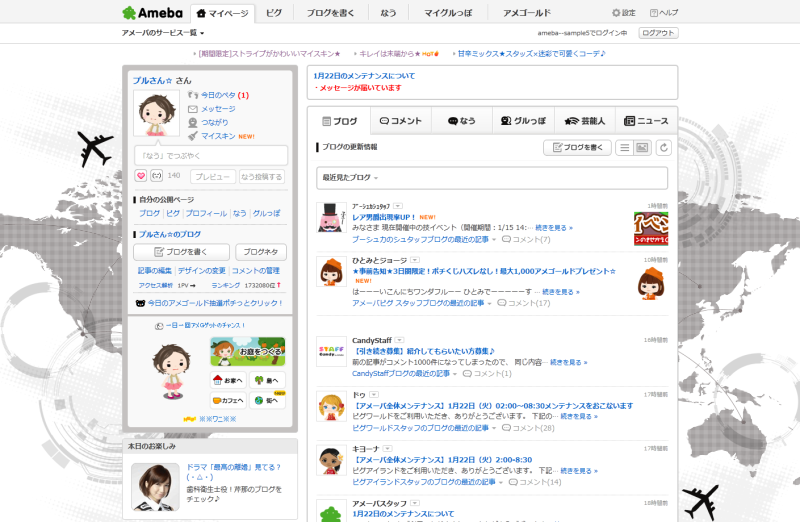Open the ピグ menu item
The image size is (800, 522).
pyautogui.click(x=273, y=13)
